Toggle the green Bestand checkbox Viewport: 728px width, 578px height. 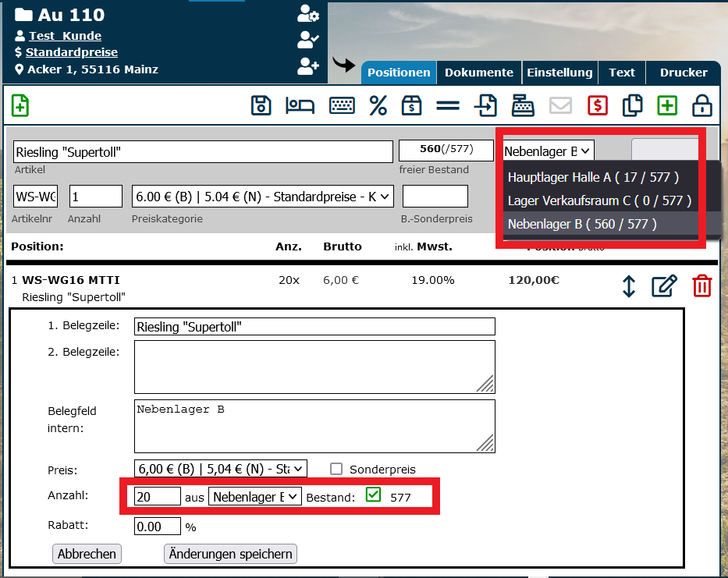pos(374,495)
